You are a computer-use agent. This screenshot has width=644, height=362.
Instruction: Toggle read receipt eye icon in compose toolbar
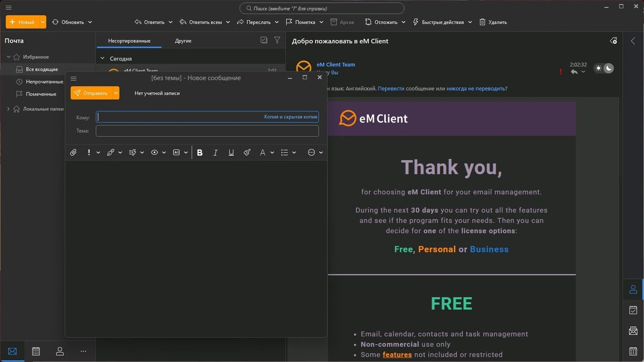[155, 152]
